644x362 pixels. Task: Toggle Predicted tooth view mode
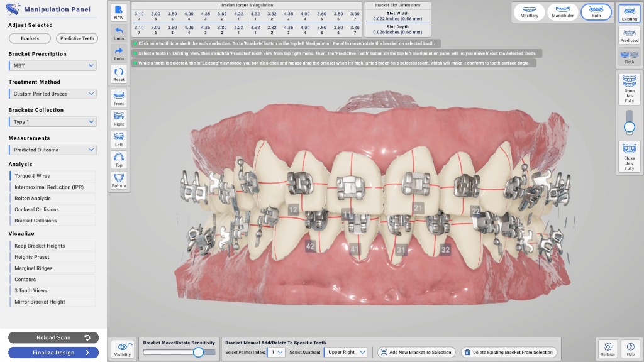pos(629,34)
